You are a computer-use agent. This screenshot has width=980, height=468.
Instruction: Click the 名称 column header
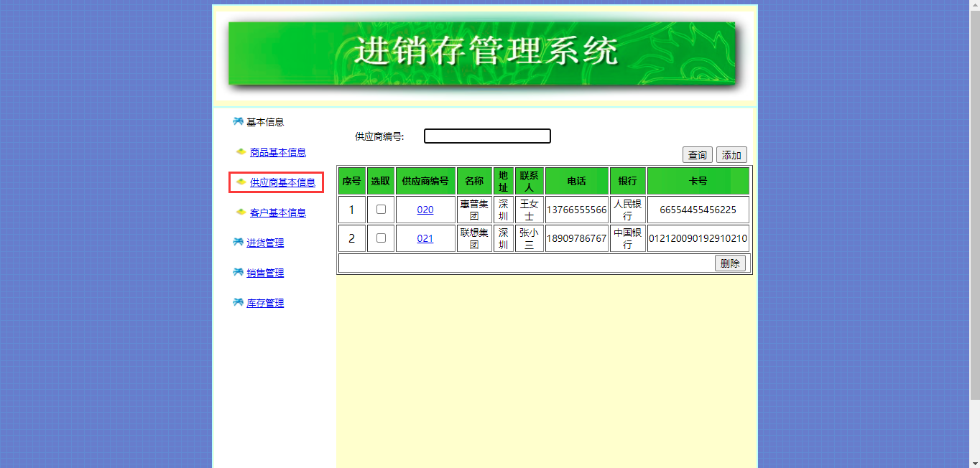coord(474,181)
